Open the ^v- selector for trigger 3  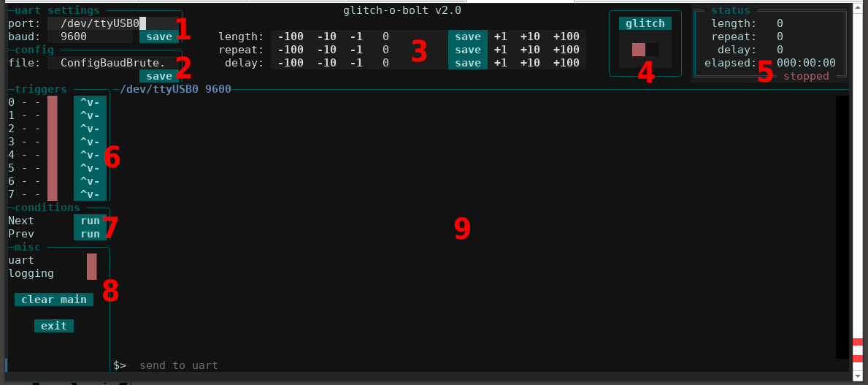click(x=90, y=142)
